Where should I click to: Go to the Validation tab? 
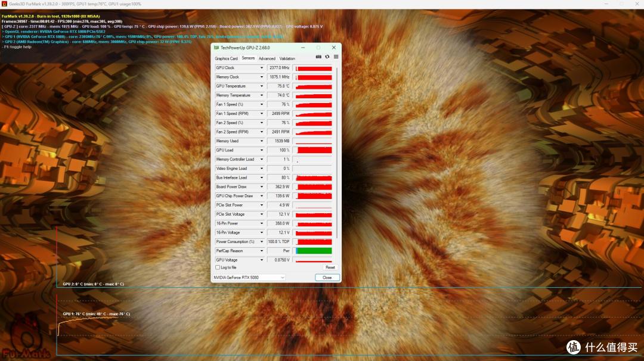click(287, 58)
